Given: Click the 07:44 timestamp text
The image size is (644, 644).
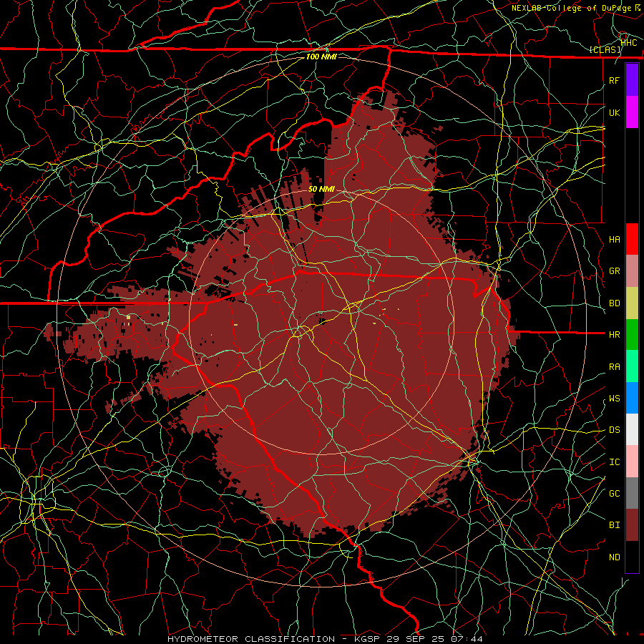Looking at the screenshot, I should (x=467, y=639).
